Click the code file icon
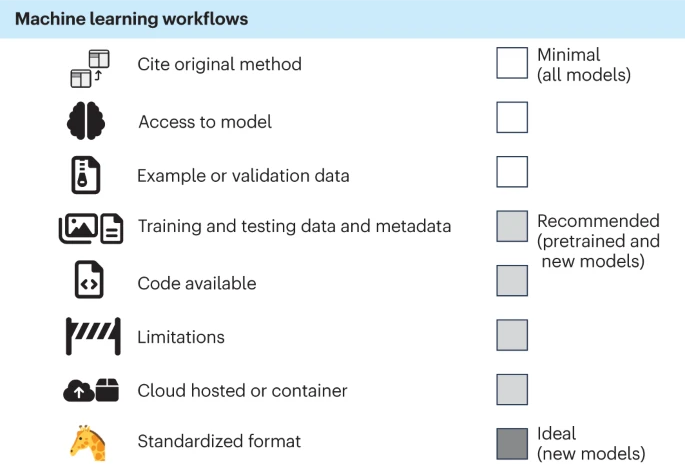The width and height of the screenshot is (685, 464). (x=89, y=283)
